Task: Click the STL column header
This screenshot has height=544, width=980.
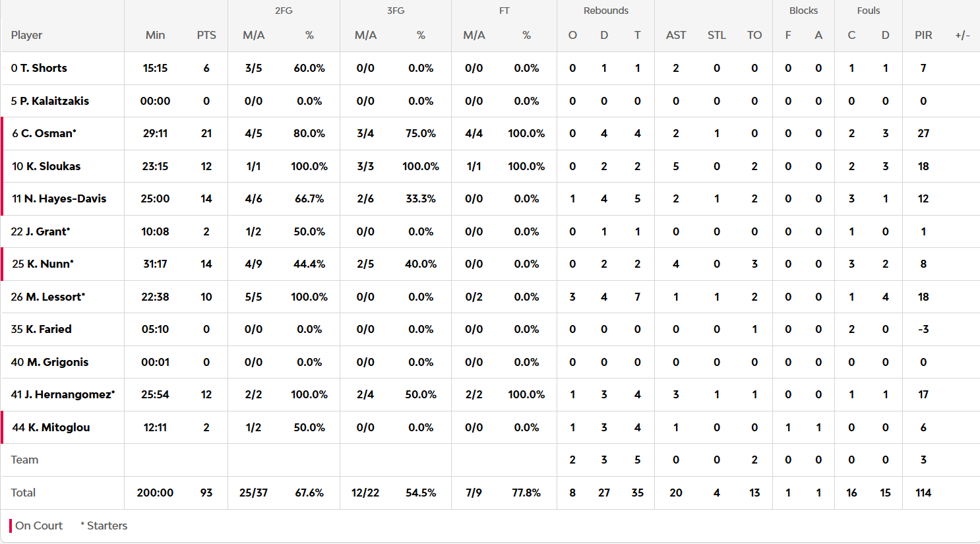Action: tap(717, 35)
